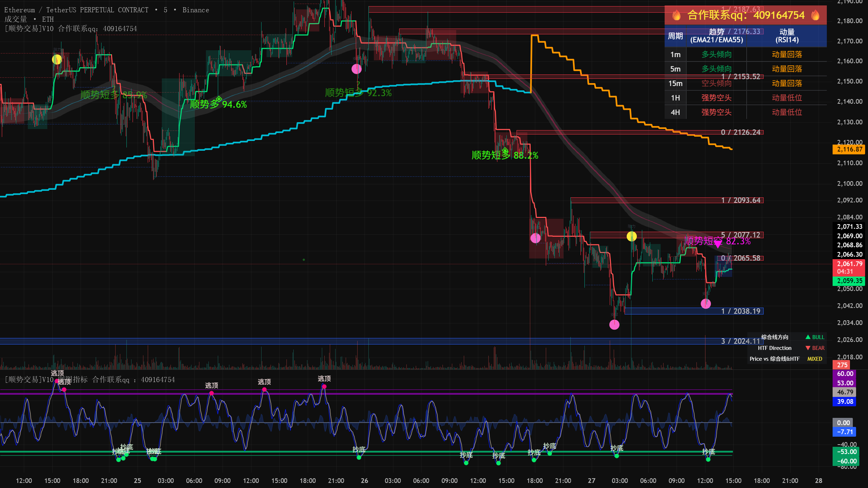Select the 1m row period cell
The width and height of the screenshot is (868, 488).
pos(675,55)
